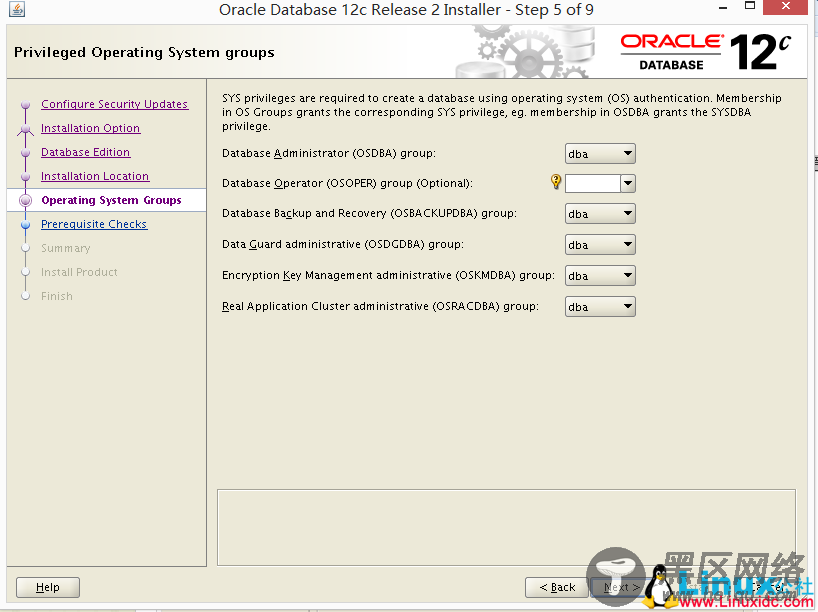This screenshot has height=612, width=818.
Task: Go to Installation Location step
Action: coord(95,176)
